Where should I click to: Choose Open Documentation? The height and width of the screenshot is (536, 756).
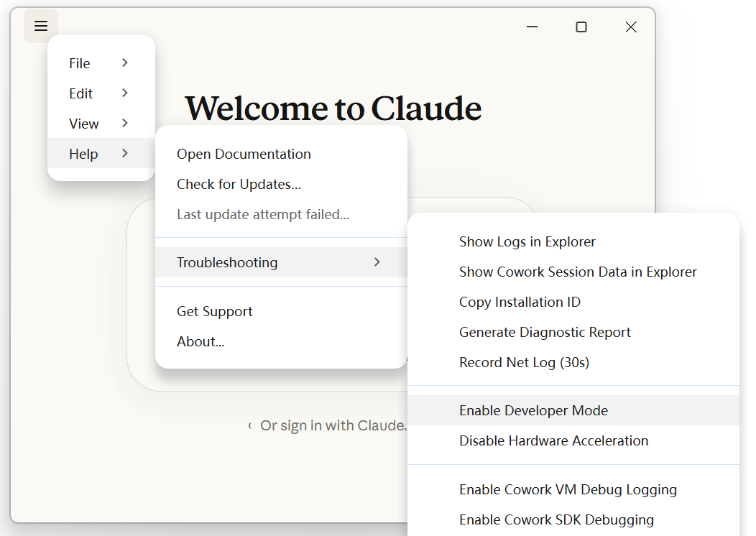click(x=281, y=154)
